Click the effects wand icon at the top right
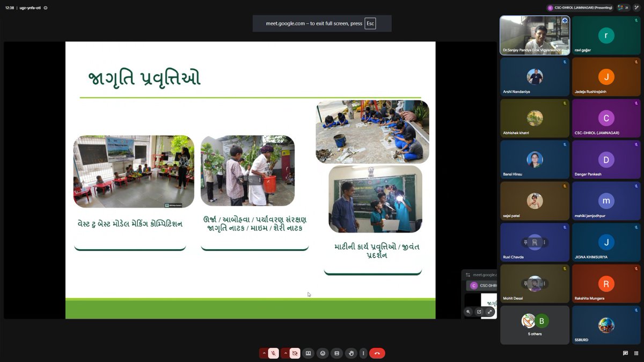The width and height of the screenshot is (644, 362). click(x=636, y=8)
